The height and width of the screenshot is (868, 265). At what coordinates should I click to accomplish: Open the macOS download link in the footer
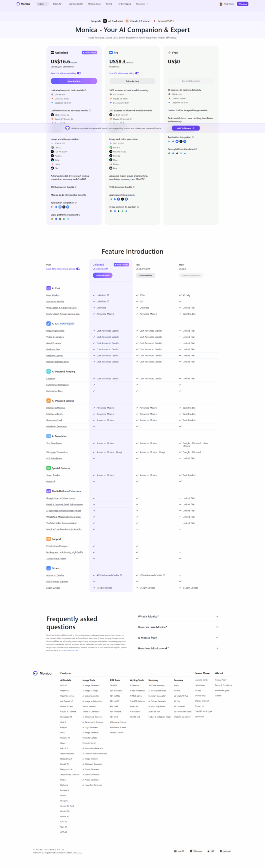[179, 851]
